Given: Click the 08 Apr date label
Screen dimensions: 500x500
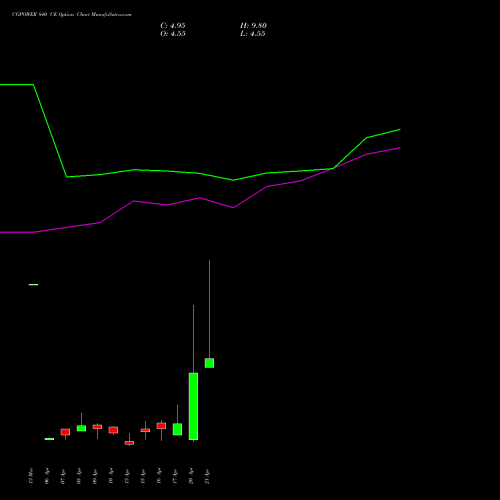Looking at the screenshot, I should point(79,476).
